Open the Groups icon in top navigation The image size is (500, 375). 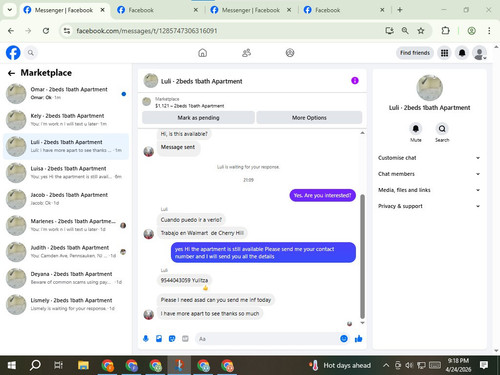[x=290, y=53]
